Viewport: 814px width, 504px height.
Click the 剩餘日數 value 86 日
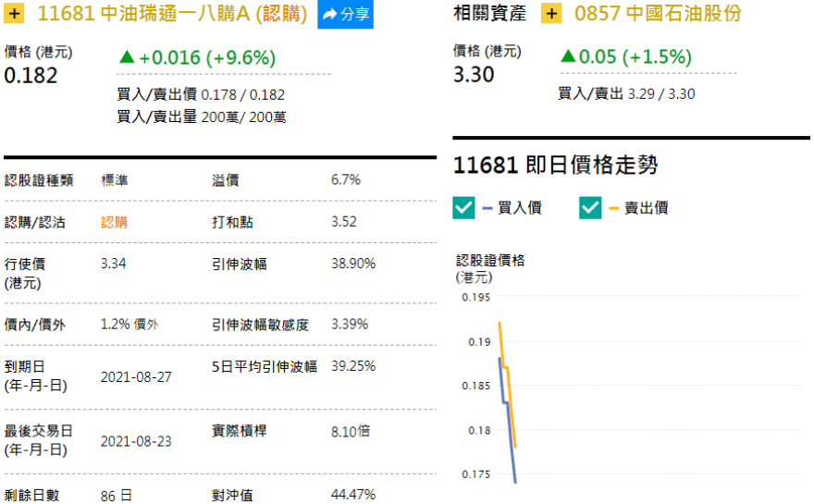point(116,496)
